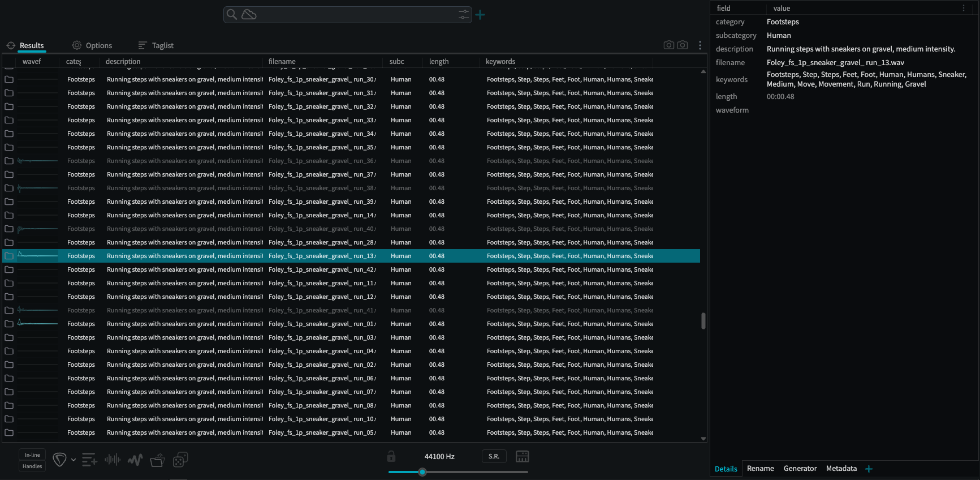Click the dice randomize icon

click(180, 460)
